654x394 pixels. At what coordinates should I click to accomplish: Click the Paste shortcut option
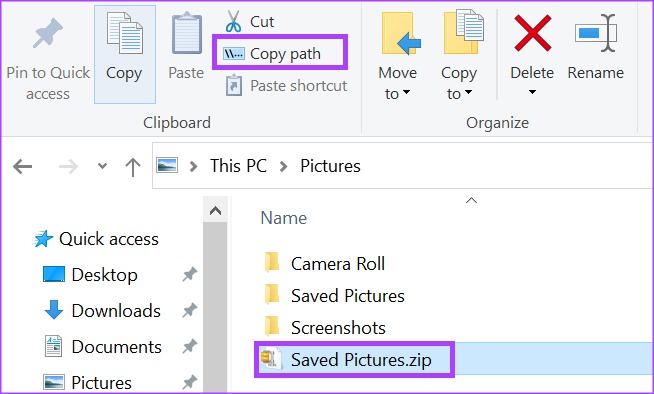[x=286, y=85]
